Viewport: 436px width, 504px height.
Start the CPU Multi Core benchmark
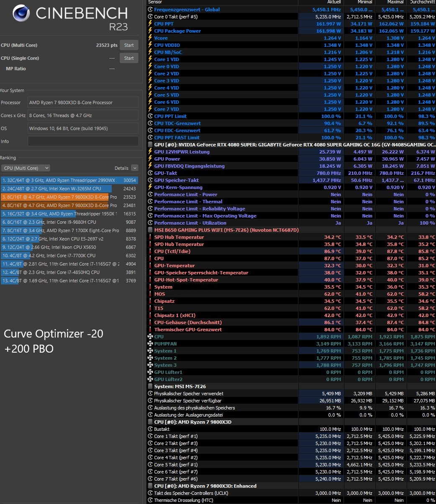129,45
